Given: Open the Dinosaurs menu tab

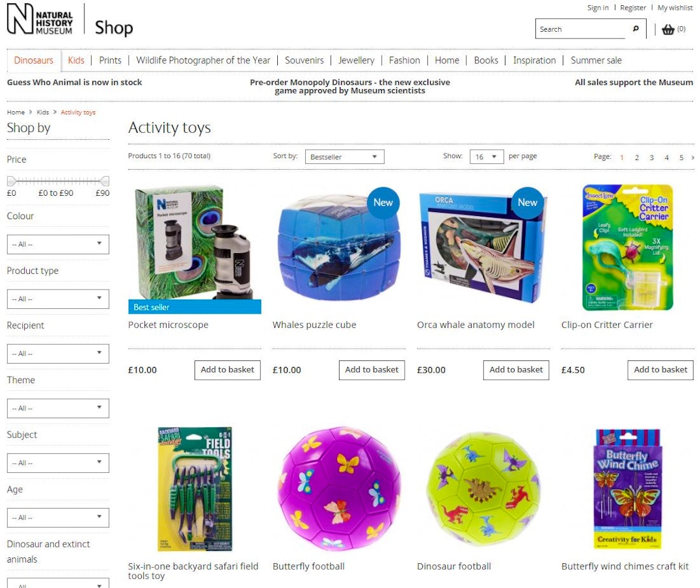Looking at the screenshot, I should (33, 60).
